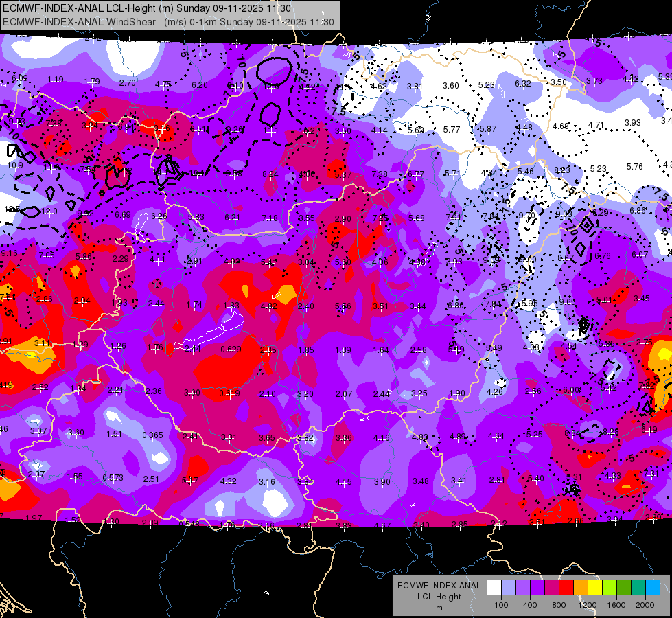The width and height of the screenshot is (672, 618).
Task: Click the map value 0.619
Action: (x=229, y=393)
